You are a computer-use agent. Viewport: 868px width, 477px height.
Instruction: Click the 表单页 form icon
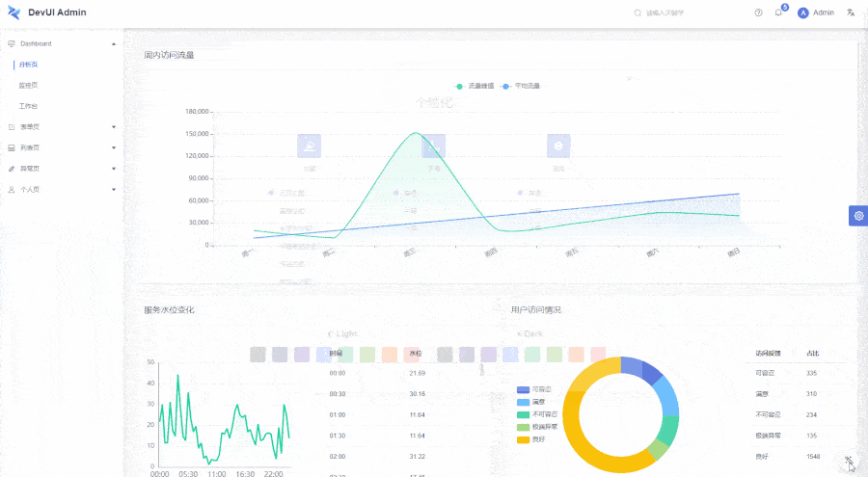click(12, 127)
